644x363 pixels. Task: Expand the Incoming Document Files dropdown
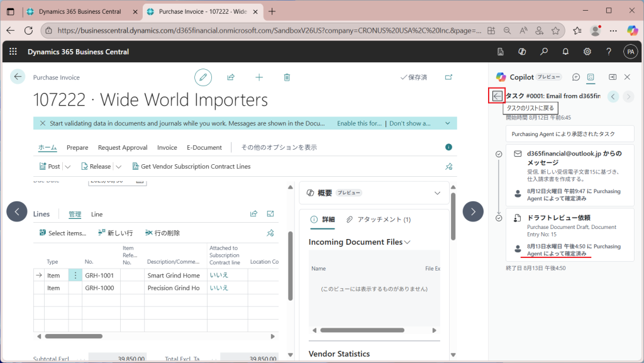407,242
